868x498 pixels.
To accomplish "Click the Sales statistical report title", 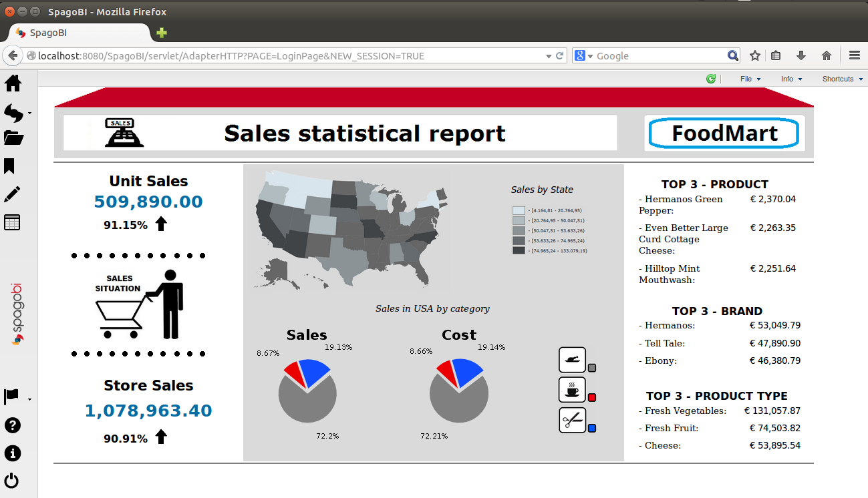I will pyautogui.click(x=365, y=133).
